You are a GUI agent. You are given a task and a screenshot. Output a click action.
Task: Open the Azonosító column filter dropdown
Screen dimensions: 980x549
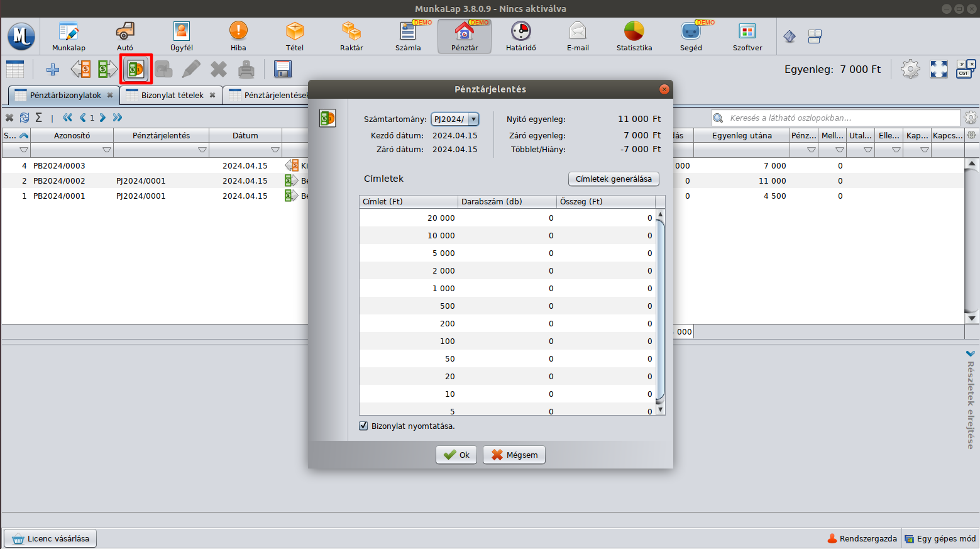point(106,150)
